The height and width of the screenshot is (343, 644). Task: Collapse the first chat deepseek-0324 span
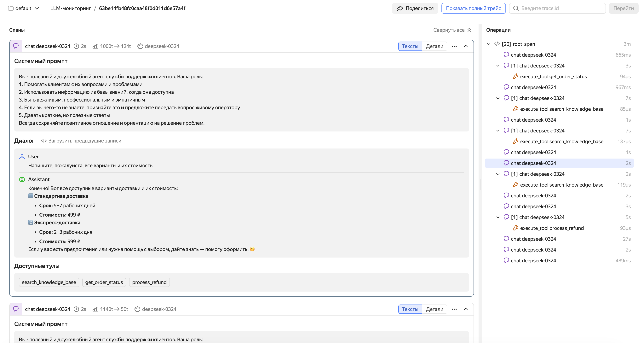click(x=466, y=46)
